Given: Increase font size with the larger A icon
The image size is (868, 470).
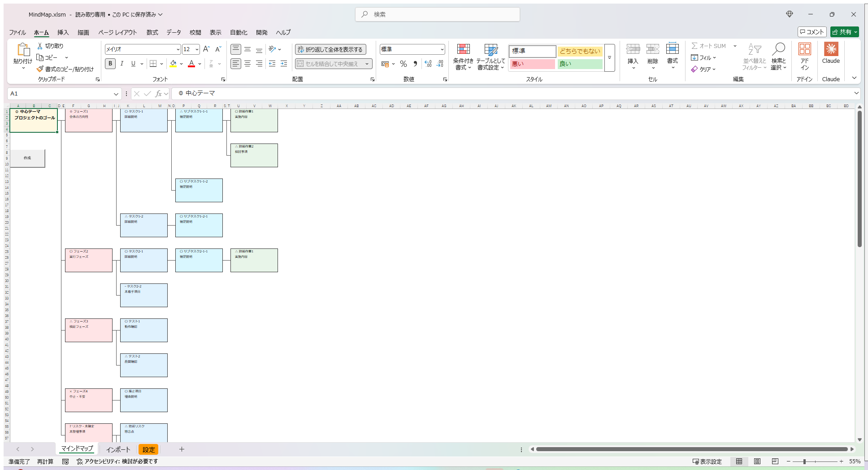Looking at the screenshot, I should point(206,49).
